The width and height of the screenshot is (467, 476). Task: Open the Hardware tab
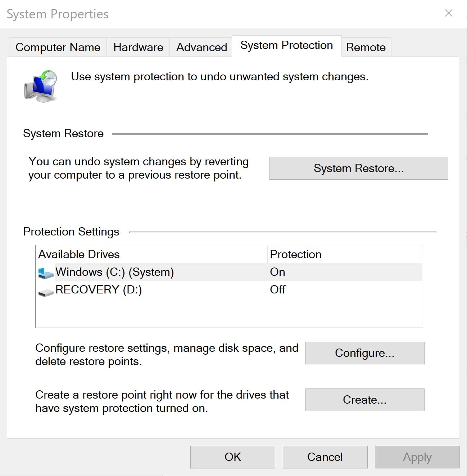pos(138,47)
